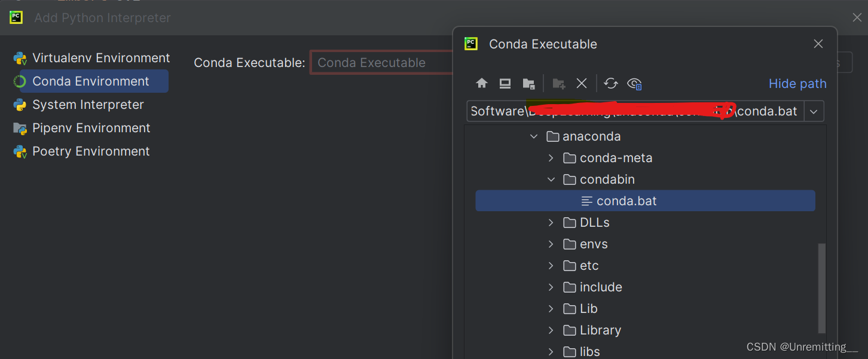Expand the libs folder

click(x=551, y=352)
